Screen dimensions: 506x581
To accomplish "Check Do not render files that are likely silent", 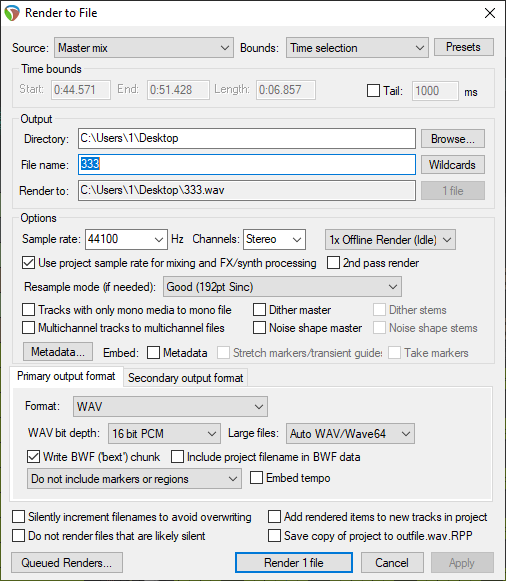I will tap(18, 536).
